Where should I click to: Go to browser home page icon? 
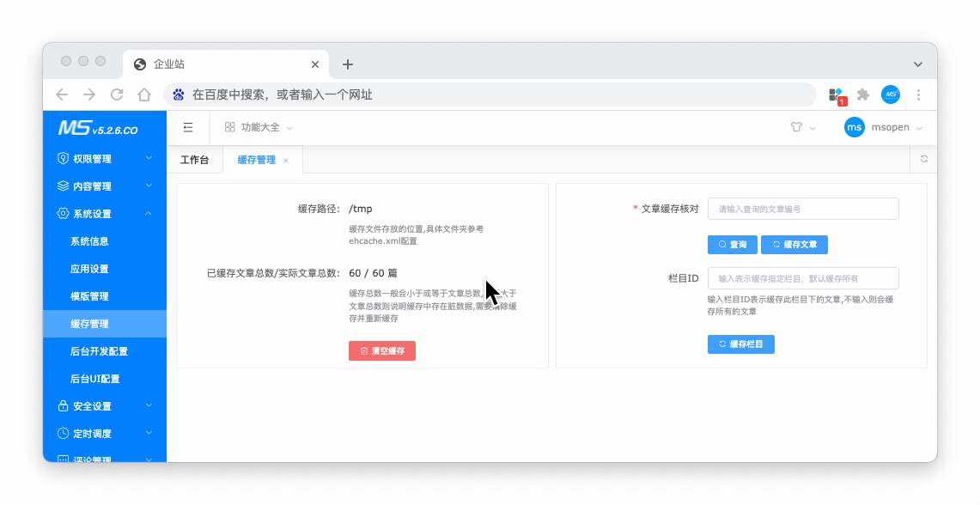pyautogui.click(x=144, y=94)
